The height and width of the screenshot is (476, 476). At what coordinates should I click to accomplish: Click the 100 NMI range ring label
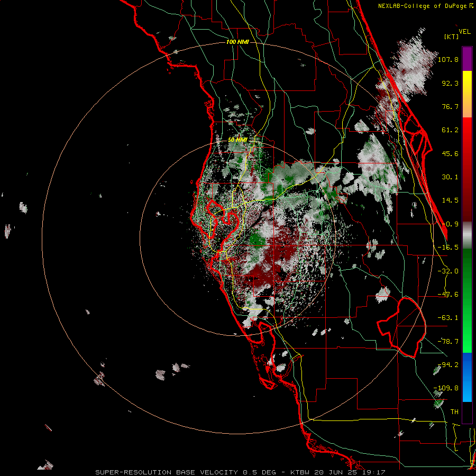pyautogui.click(x=237, y=42)
